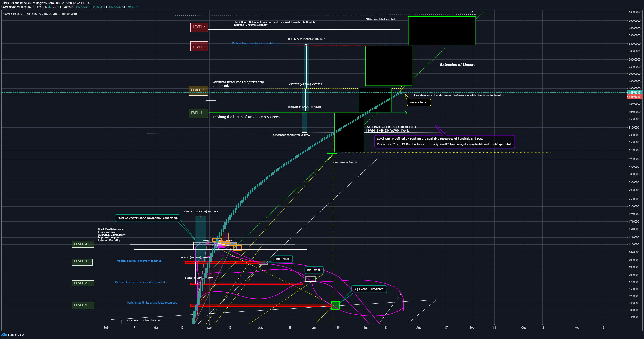
Task: Click the TradingView logo
Action: (13, 335)
